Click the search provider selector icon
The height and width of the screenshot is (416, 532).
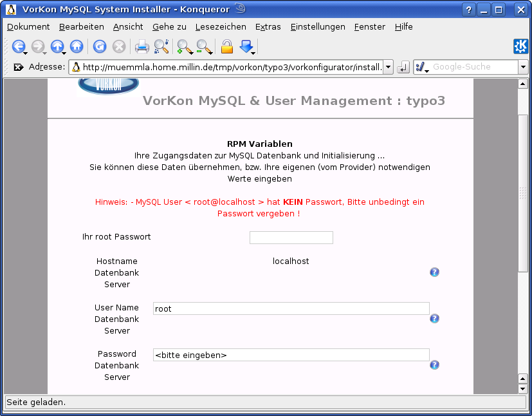point(422,67)
